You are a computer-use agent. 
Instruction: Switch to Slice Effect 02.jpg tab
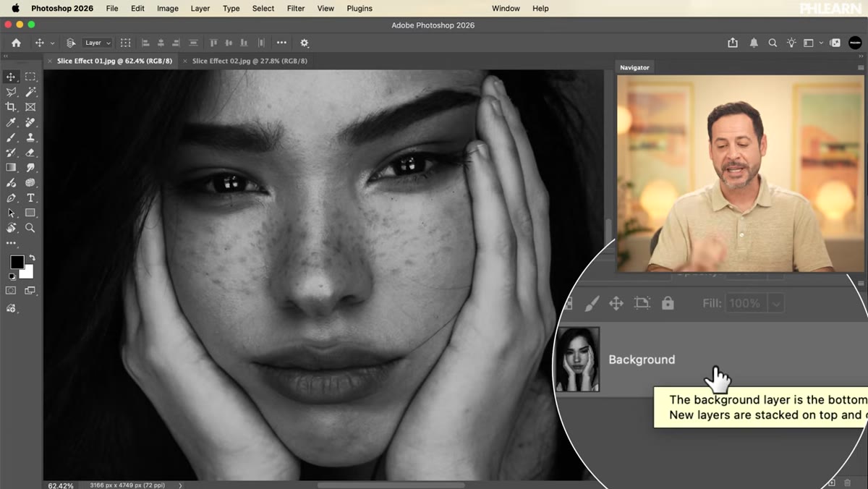point(250,61)
